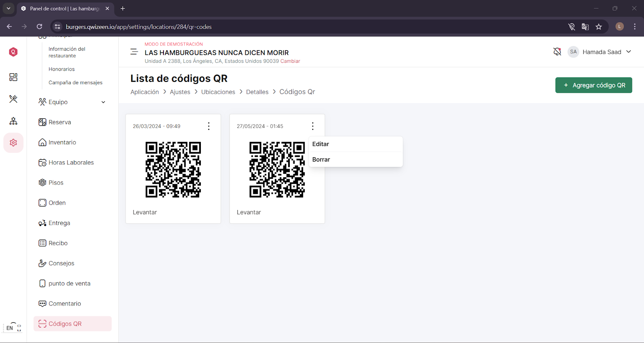Expand the Equipo section chevron
Image resolution: width=644 pixels, height=343 pixels.
tap(103, 102)
